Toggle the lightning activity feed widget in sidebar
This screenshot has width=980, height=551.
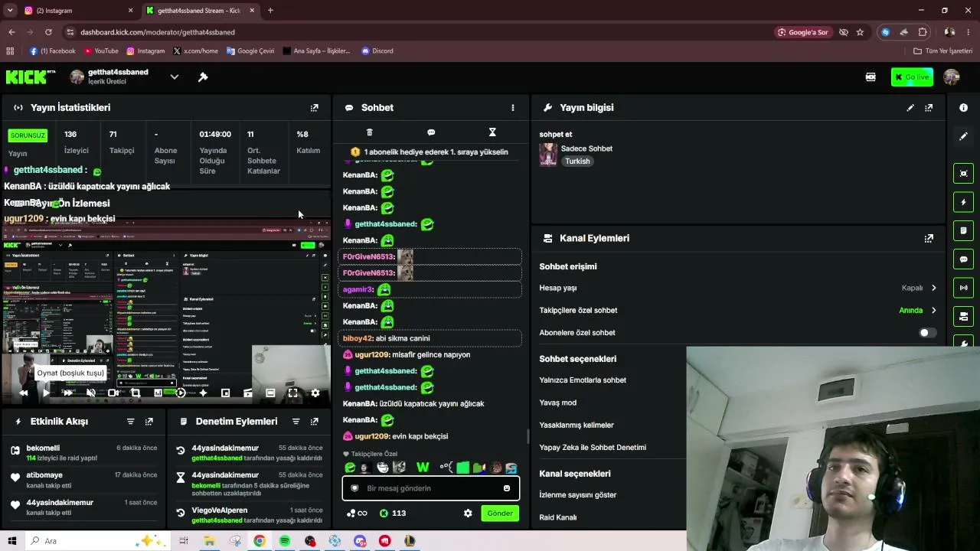[x=963, y=202]
